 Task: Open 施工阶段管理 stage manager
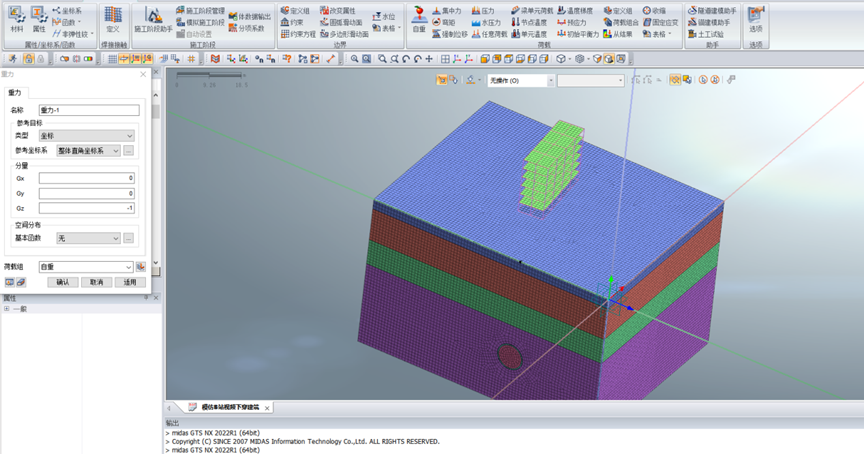(200, 10)
